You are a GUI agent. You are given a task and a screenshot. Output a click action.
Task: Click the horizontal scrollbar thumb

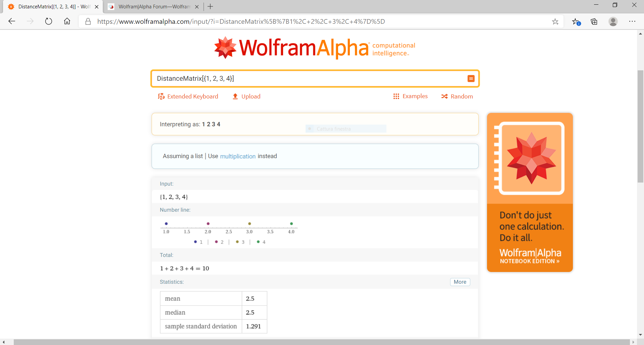click(x=321, y=342)
